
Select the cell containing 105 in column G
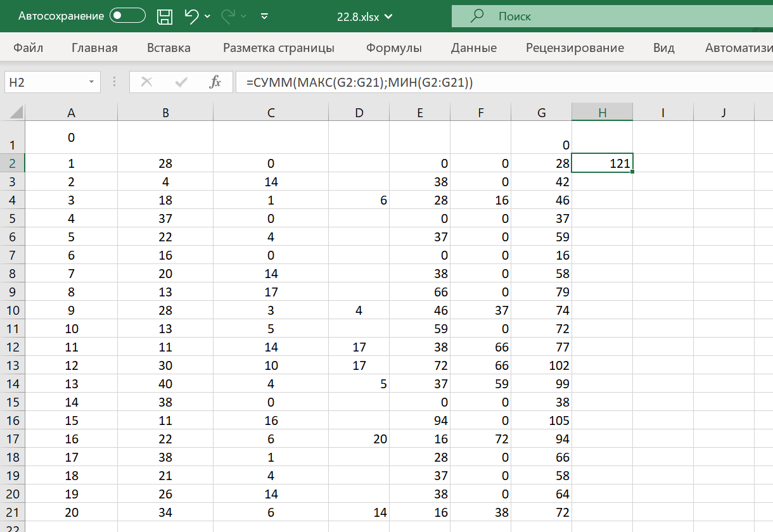542,421
